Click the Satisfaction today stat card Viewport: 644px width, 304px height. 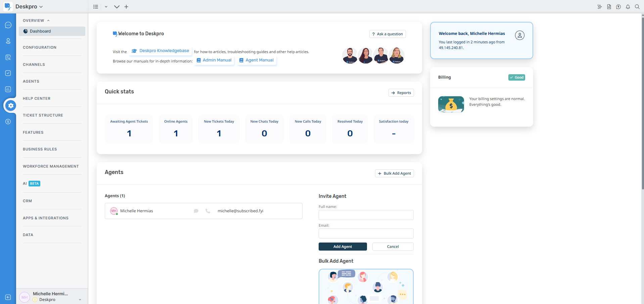(394, 129)
